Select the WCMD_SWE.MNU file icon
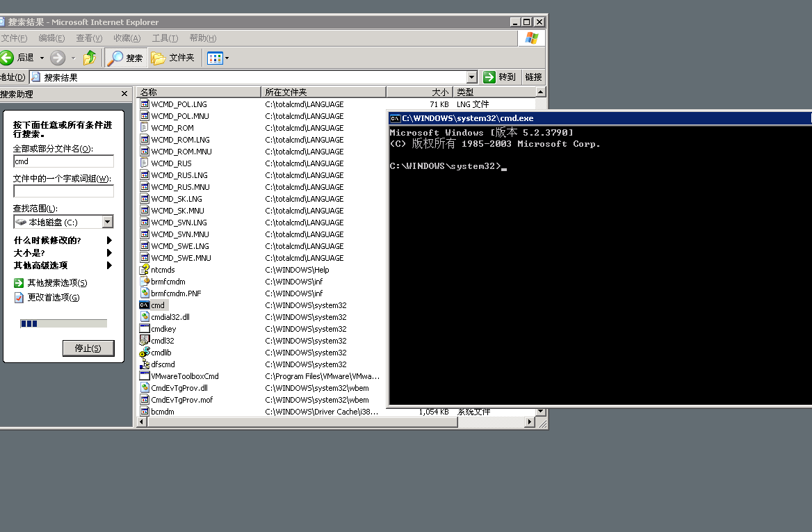 pyautogui.click(x=145, y=258)
